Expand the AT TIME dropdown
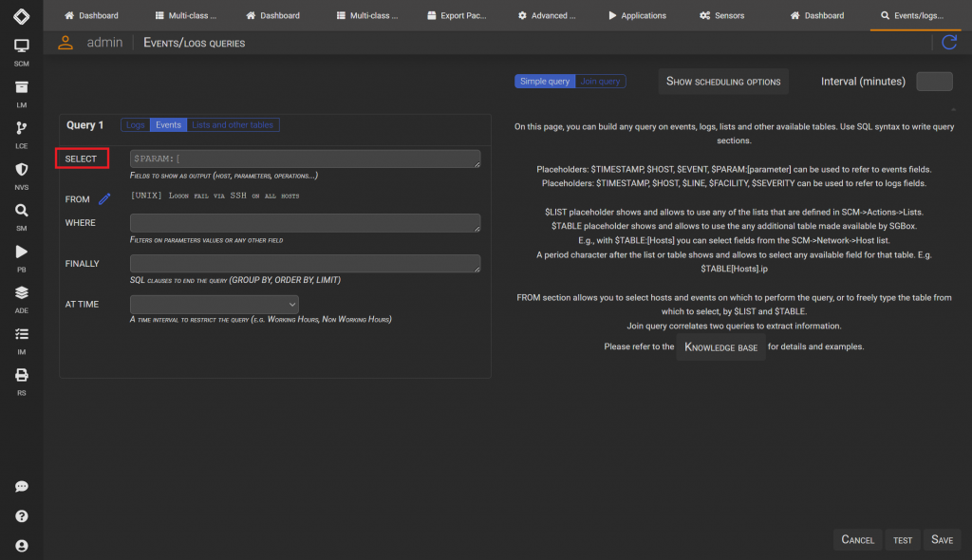Viewport: 972px width, 560px height. pos(214,305)
